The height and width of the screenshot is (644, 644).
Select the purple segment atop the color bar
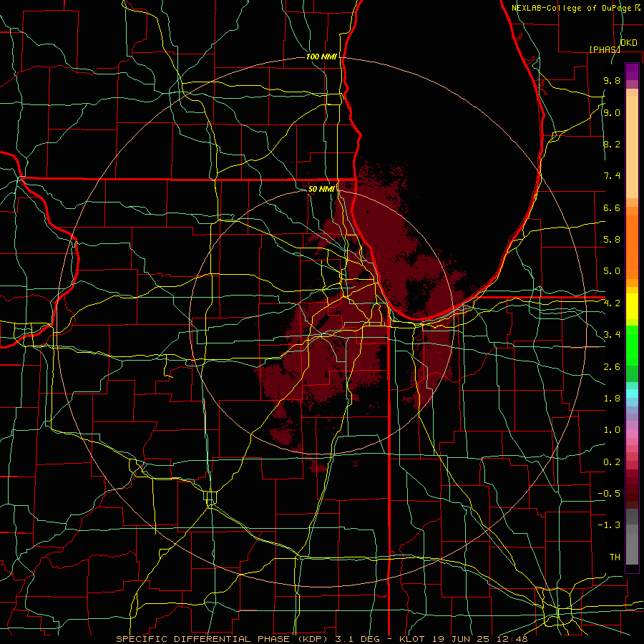632,72
